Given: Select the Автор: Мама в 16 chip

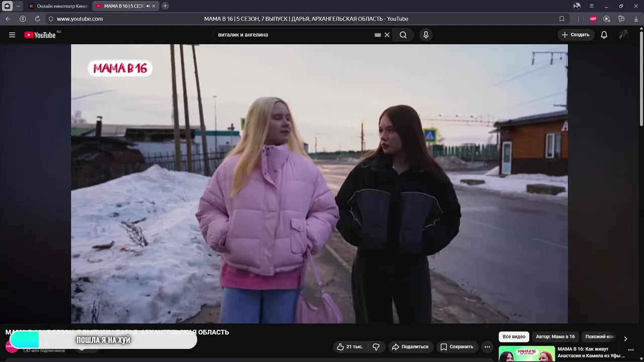Looking at the screenshot, I should coord(555,336).
